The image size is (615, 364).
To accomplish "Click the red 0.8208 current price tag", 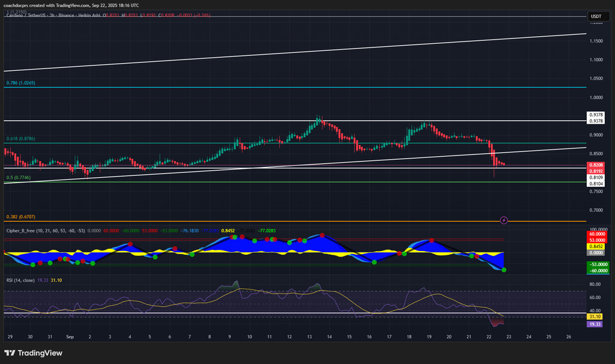I will pyautogui.click(x=596, y=165).
